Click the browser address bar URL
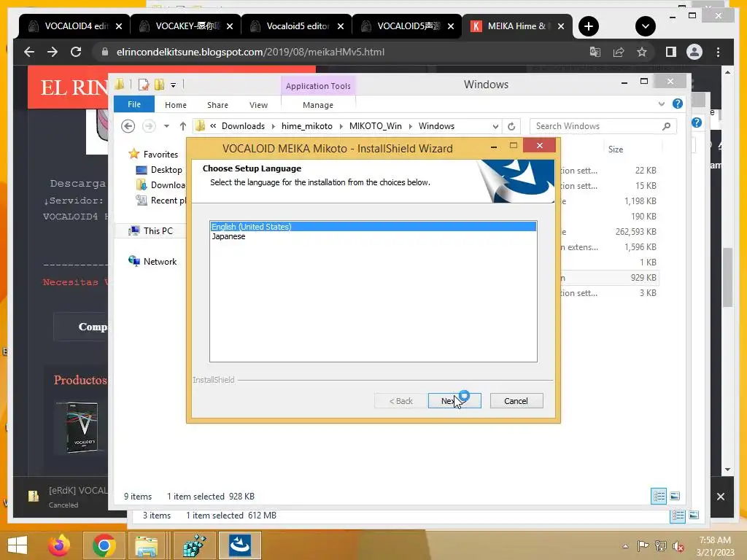 click(251, 52)
